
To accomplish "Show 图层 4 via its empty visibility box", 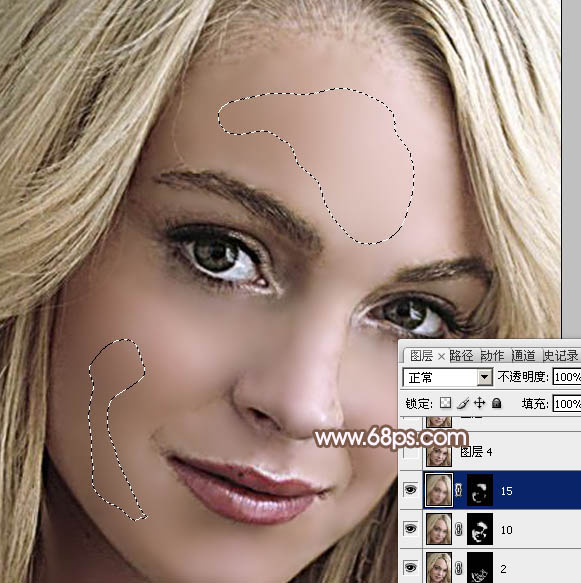I will pyautogui.click(x=410, y=452).
